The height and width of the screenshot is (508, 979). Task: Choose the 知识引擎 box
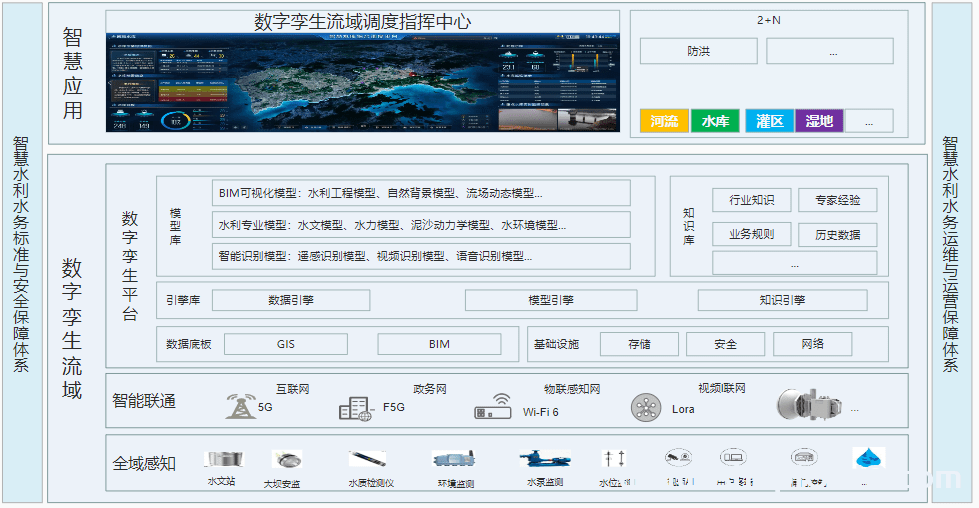[x=782, y=300]
